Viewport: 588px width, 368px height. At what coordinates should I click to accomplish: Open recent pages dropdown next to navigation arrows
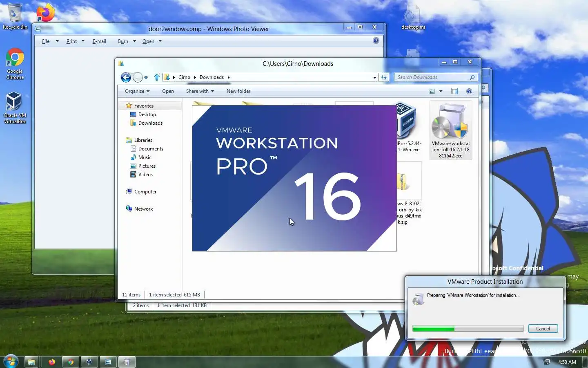(146, 78)
